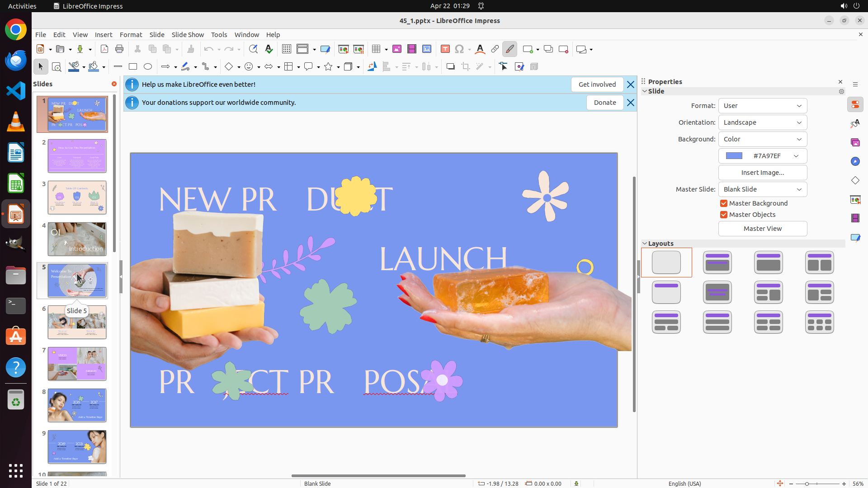Open the Master Slide dropdown

pyautogui.click(x=762, y=189)
